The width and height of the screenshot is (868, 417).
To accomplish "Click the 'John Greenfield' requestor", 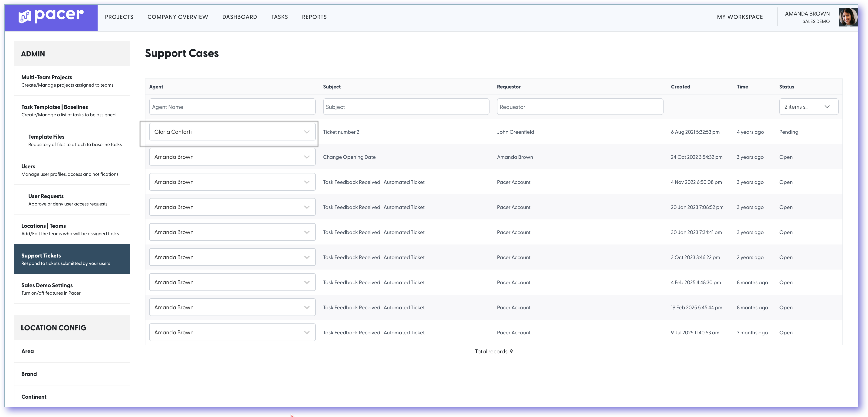I will pyautogui.click(x=515, y=132).
